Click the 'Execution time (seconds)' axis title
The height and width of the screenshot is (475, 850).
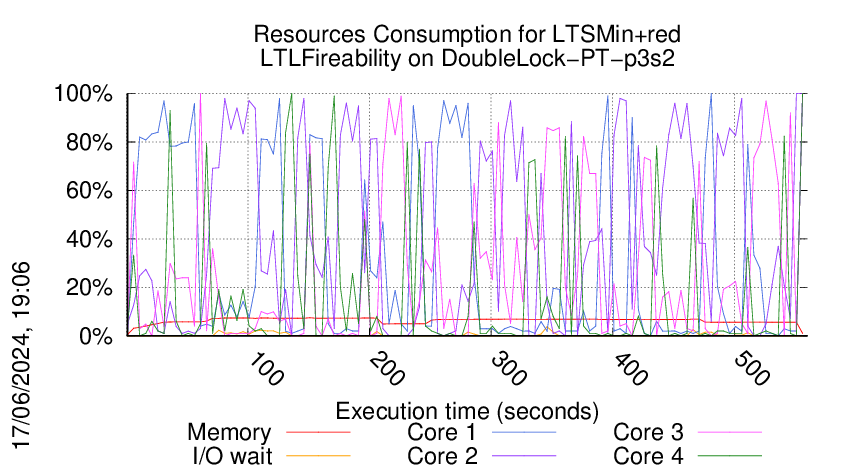[467, 411]
